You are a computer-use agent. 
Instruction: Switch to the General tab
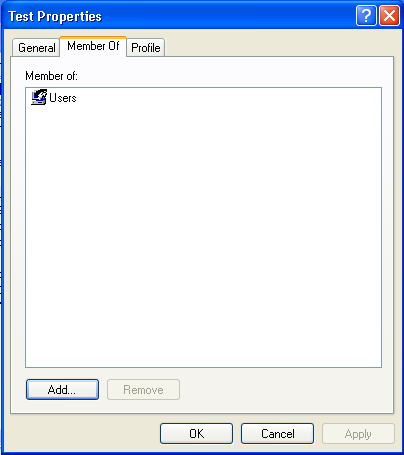click(x=36, y=48)
